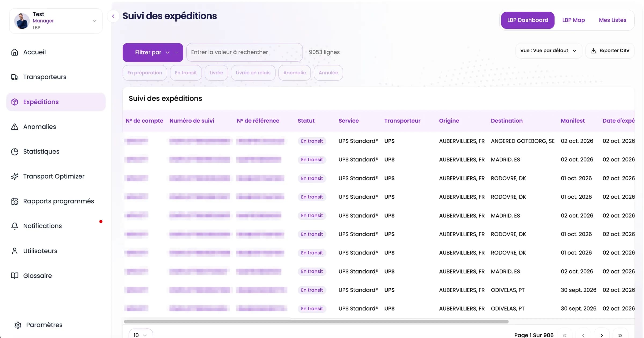
Task: Click the Utilisateurs person icon
Action: pyautogui.click(x=14, y=251)
